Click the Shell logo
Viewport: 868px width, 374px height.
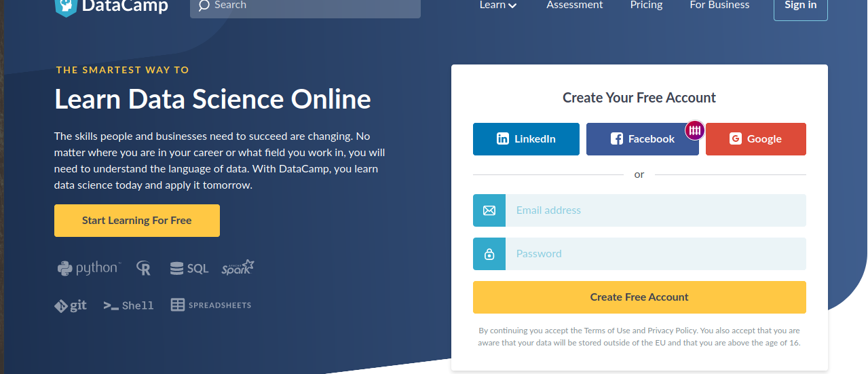point(128,305)
